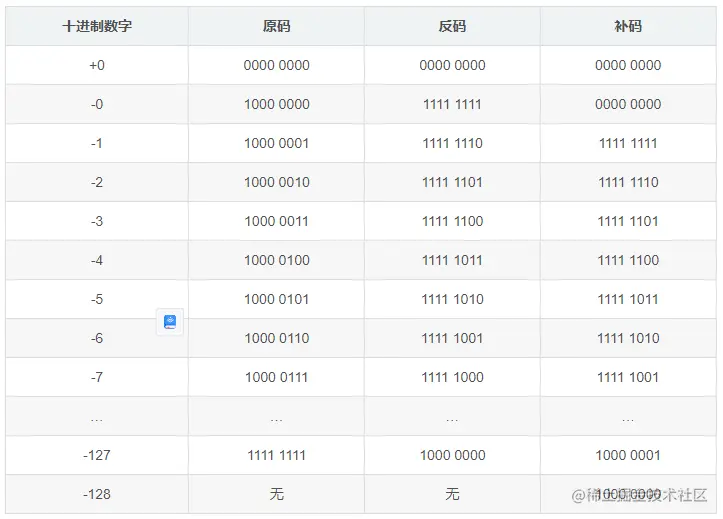This screenshot has width=723, height=519.
Task: Select the 十进制数字 column header
Action: [97, 26]
